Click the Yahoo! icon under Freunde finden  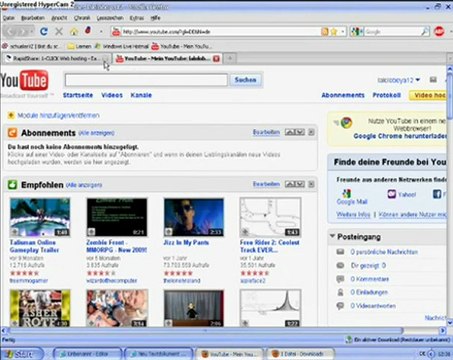click(392, 194)
